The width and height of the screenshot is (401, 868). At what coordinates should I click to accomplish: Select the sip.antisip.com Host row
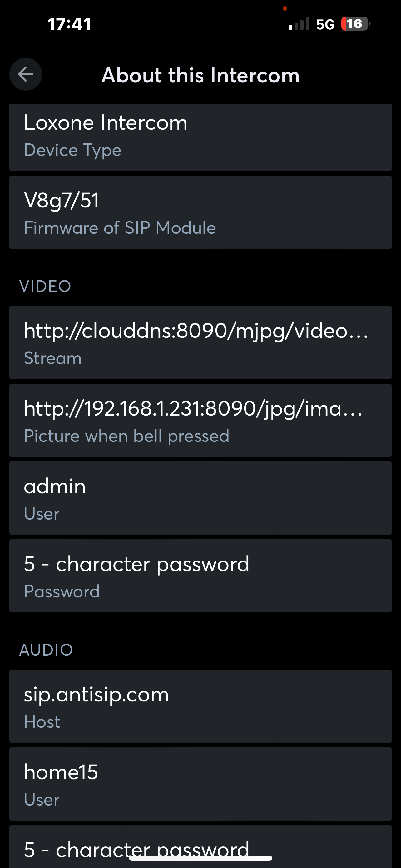200,706
